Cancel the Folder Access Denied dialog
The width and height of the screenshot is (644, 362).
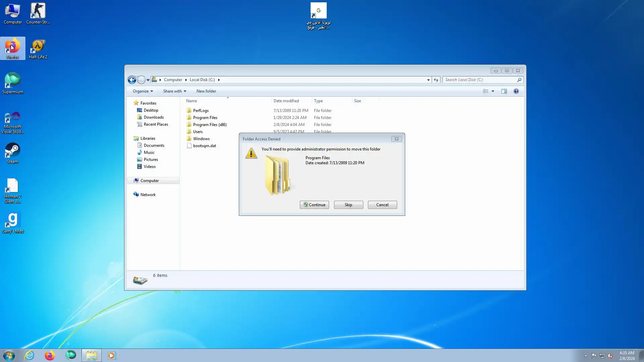382,205
